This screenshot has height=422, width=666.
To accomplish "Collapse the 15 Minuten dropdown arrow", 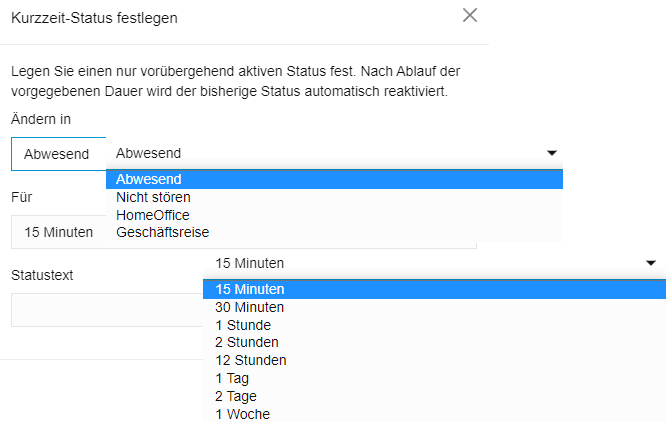I will 651,263.
